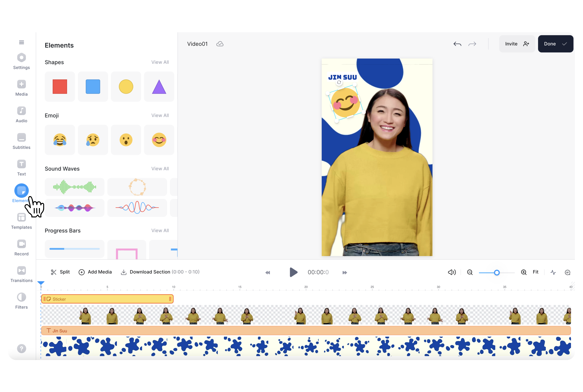
Task: Add the orange circular sound wave
Action: pos(137,187)
